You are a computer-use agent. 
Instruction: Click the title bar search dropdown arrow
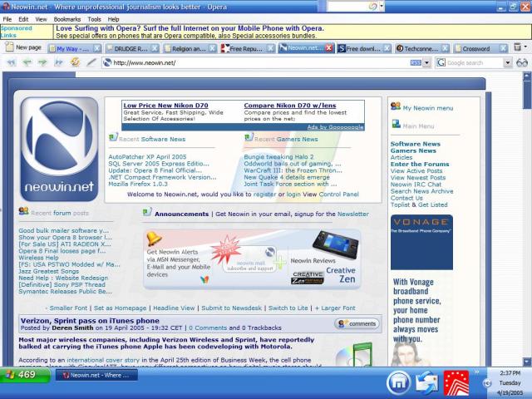coord(382,6)
